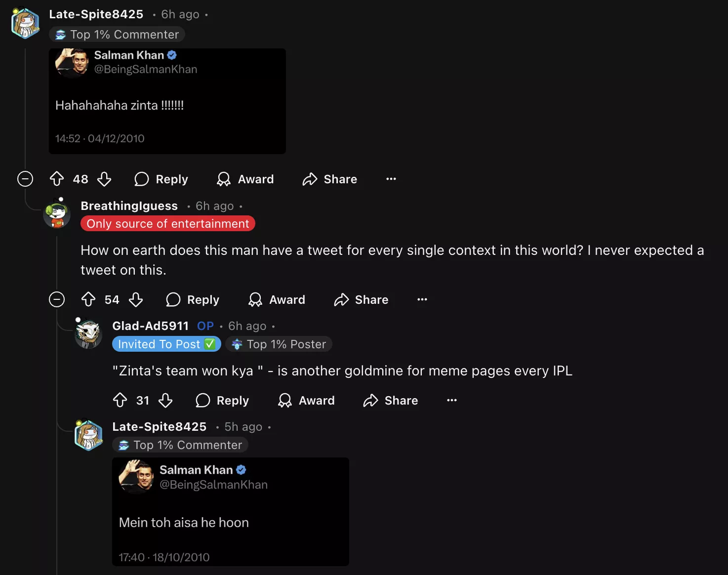Downvote the comment with 54 votes

coord(136,299)
